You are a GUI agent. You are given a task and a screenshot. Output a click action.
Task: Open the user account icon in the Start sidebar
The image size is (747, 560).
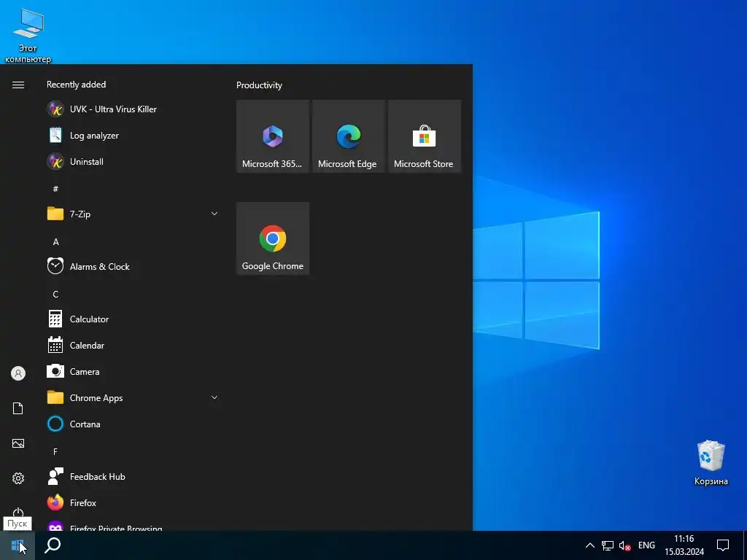[x=18, y=373]
